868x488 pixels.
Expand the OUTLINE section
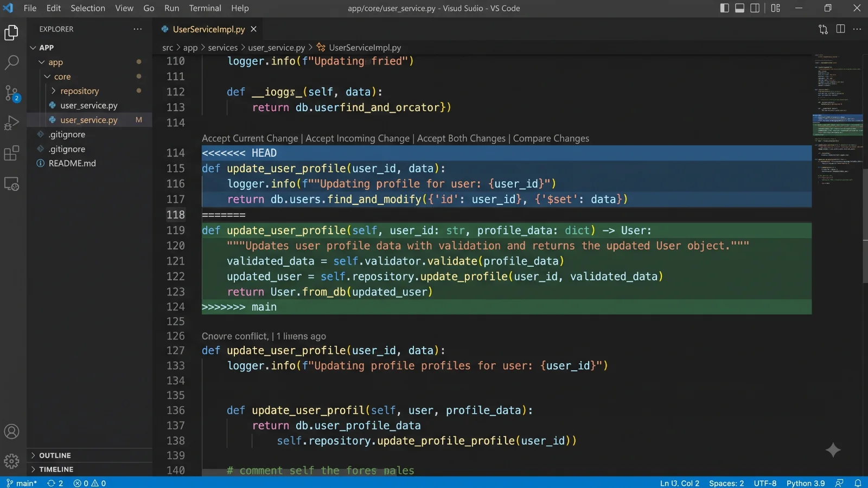point(90,455)
